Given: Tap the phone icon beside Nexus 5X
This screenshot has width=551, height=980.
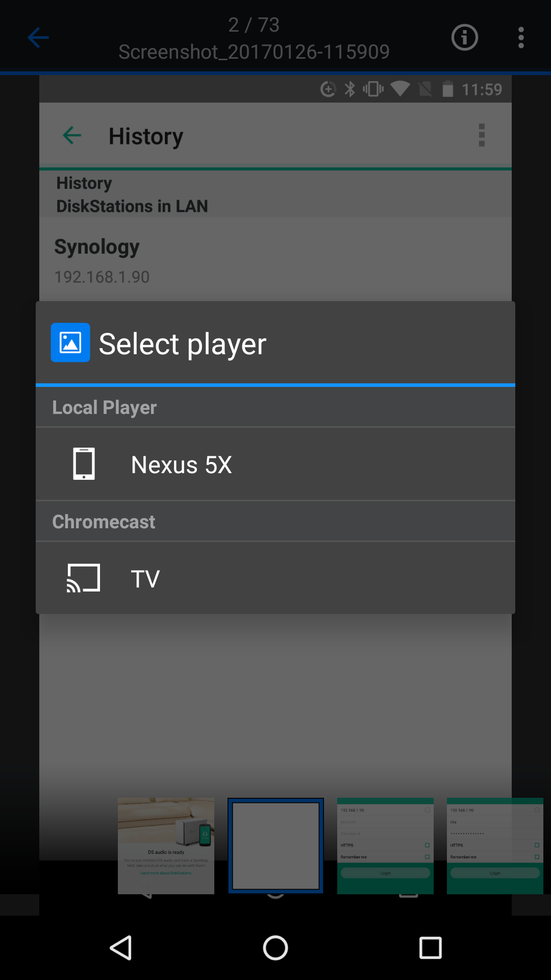Looking at the screenshot, I should pyautogui.click(x=84, y=464).
